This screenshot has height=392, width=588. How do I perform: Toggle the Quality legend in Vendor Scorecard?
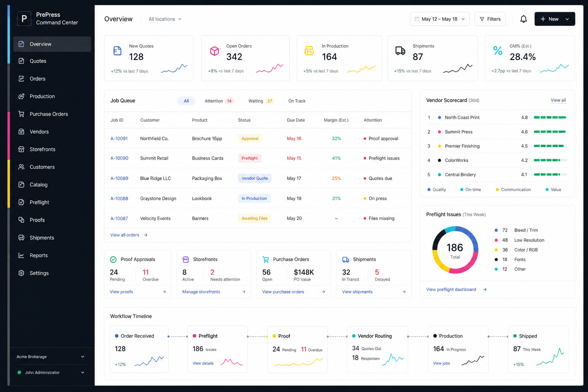pos(436,189)
